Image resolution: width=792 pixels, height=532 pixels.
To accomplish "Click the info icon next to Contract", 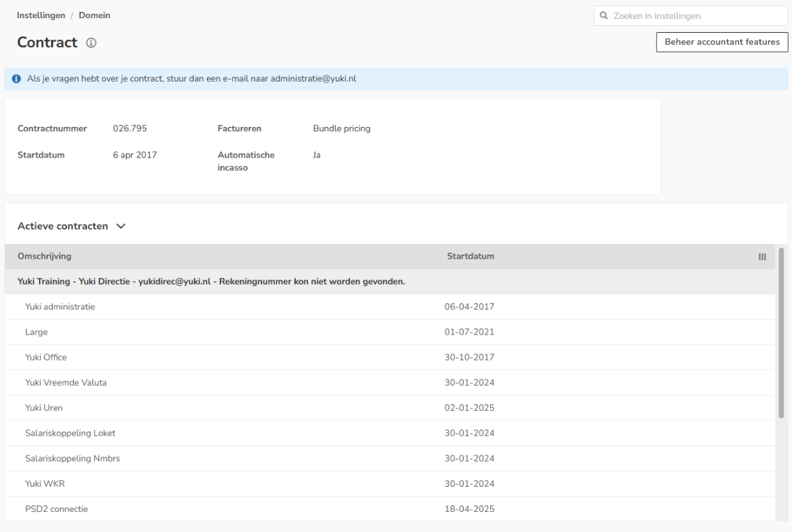I will point(91,43).
